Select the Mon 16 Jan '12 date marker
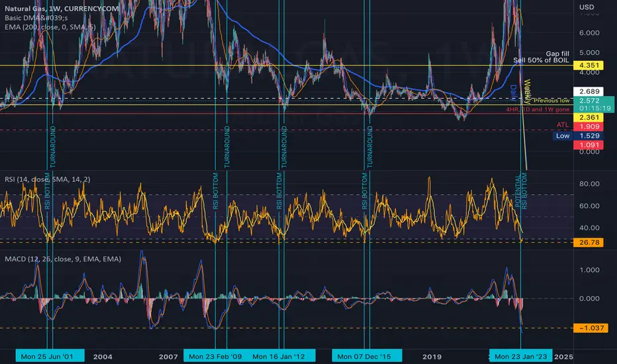617x364 pixels. [279, 356]
